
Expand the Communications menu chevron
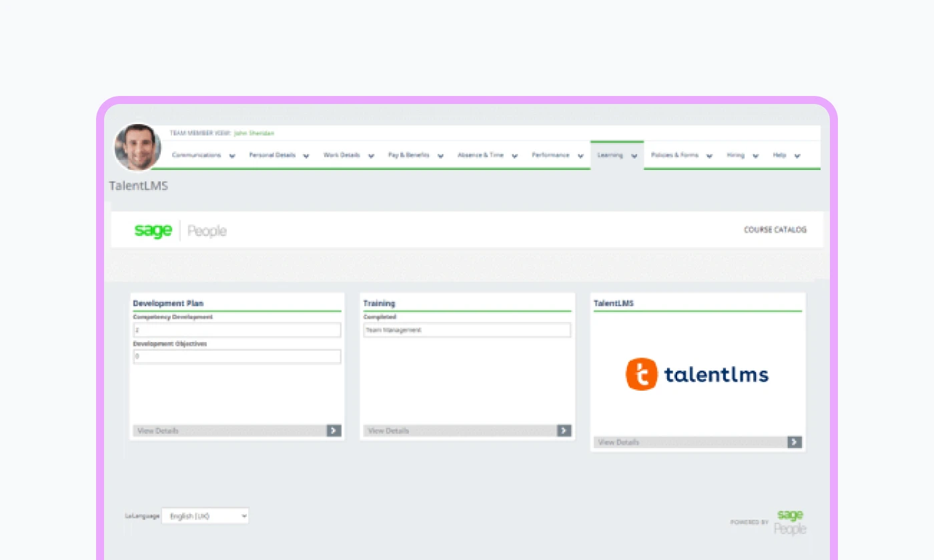[232, 156]
